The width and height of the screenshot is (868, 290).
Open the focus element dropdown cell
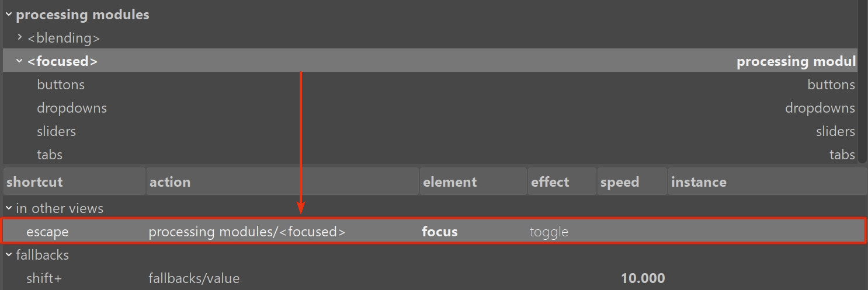click(x=440, y=232)
